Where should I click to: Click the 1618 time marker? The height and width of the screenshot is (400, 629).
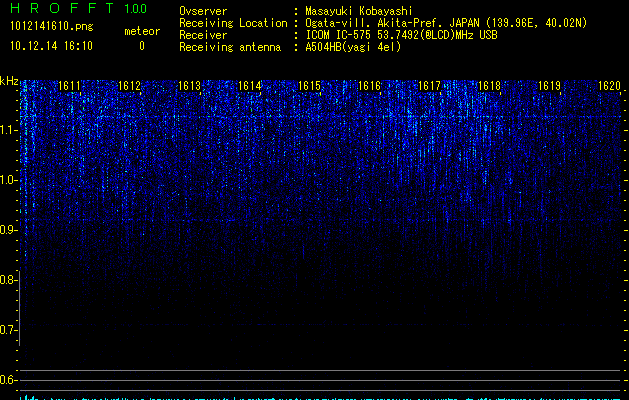click(489, 86)
